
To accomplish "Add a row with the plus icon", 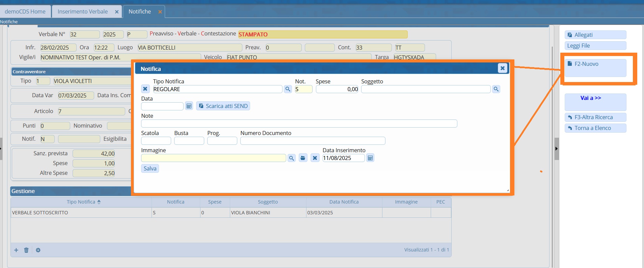I will tap(16, 250).
